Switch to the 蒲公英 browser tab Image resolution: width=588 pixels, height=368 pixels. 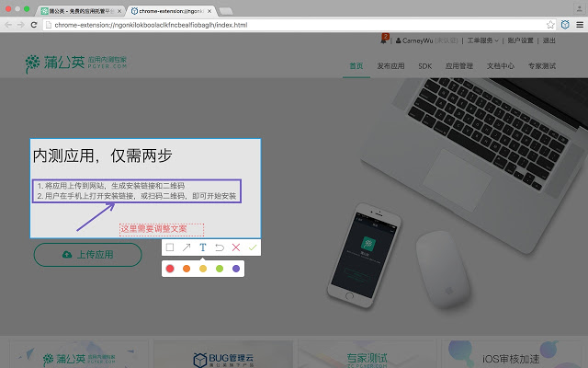pos(80,11)
